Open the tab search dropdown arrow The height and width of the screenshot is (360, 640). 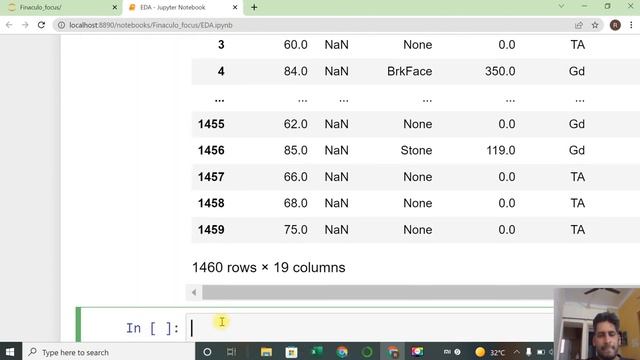[x=561, y=6]
